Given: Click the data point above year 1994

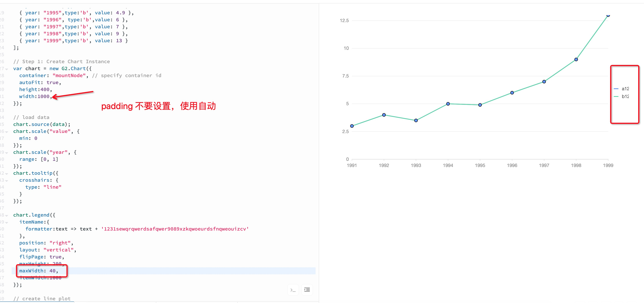Looking at the screenshot, I should [448, 103].
